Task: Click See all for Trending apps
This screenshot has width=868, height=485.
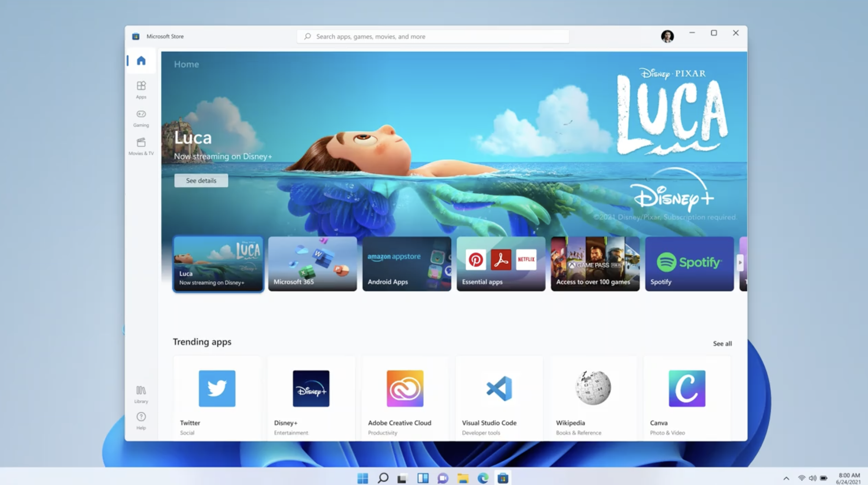Action: (722, 343)
